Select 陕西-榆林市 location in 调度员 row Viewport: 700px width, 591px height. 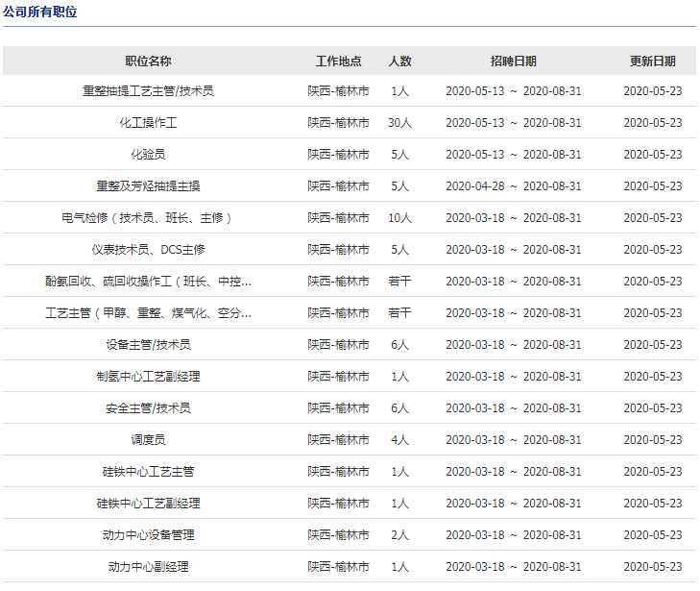click(338, 440)
